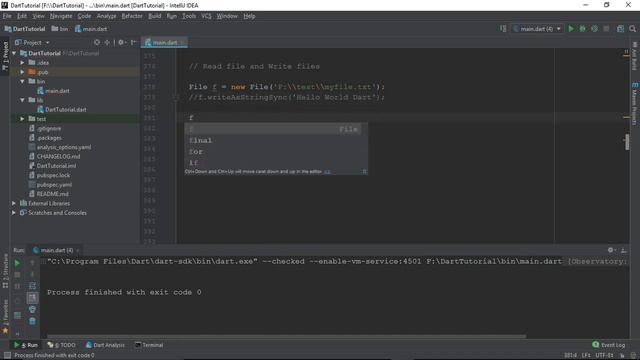
Task: Click Down the stack trace arrow in Run panel
Action: (x=32, y=275)
